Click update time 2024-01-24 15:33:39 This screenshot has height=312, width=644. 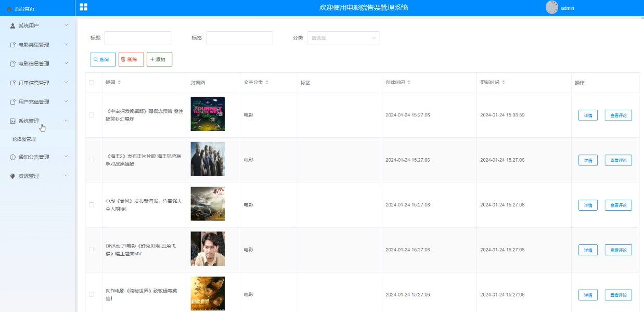pyautogui.click(x=502, y=115)
